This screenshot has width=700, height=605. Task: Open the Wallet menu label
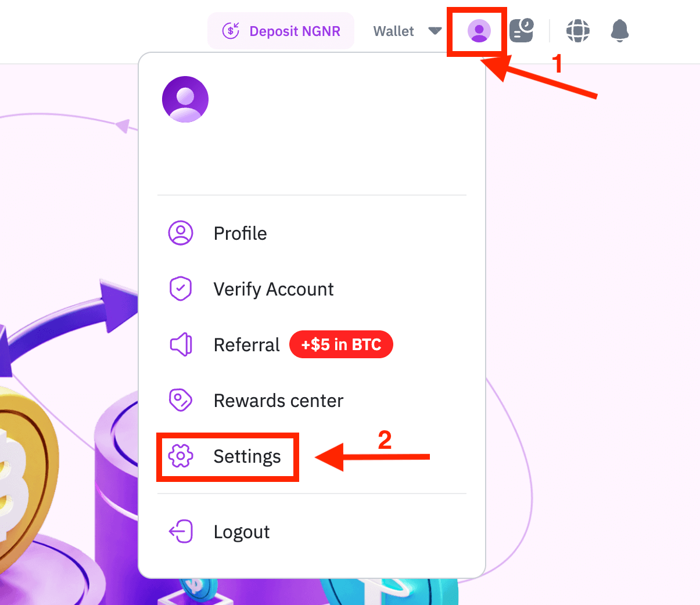(x=394, y=31)
